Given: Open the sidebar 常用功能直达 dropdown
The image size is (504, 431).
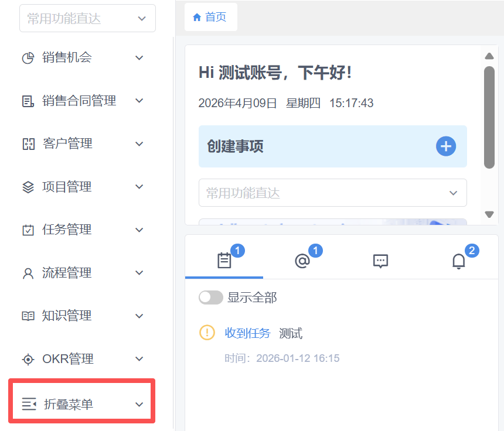Looking at the screenshot, I should pos(87,18).
